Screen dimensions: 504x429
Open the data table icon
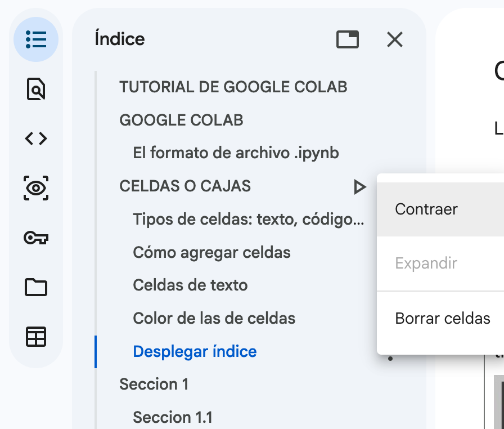tap(36, 337)
